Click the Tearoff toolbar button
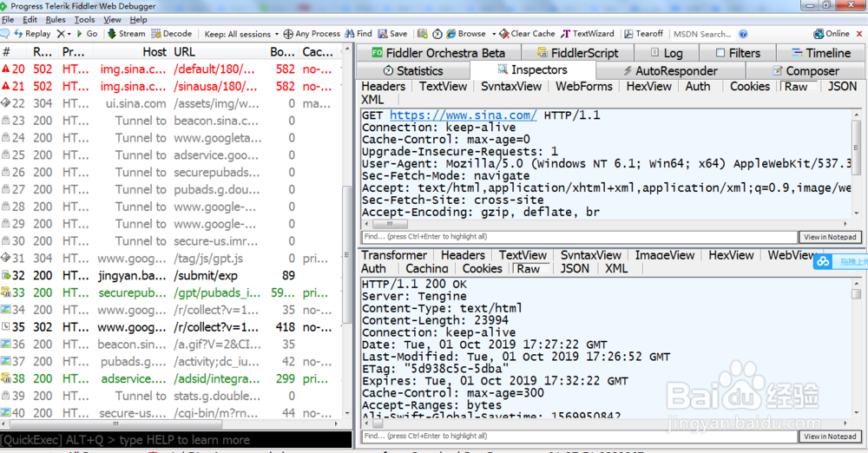The height and width of the screenshot is (453, 868). pos(643,34)
